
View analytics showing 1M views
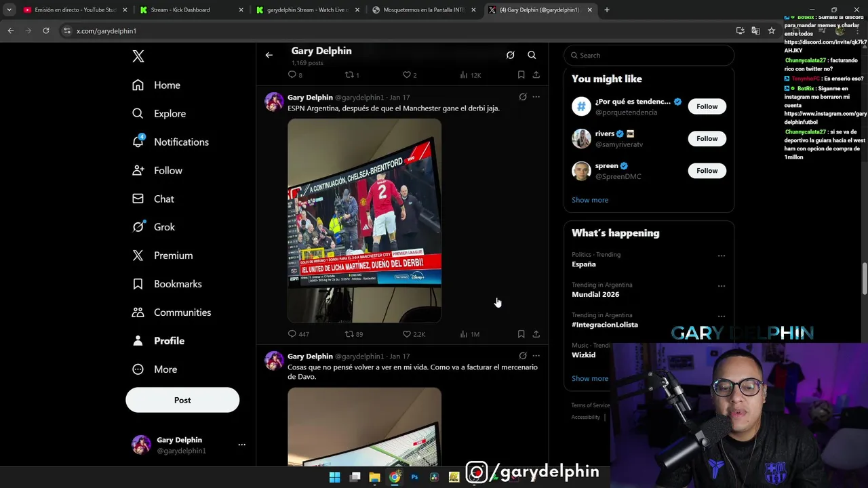[x=470, y=334]
